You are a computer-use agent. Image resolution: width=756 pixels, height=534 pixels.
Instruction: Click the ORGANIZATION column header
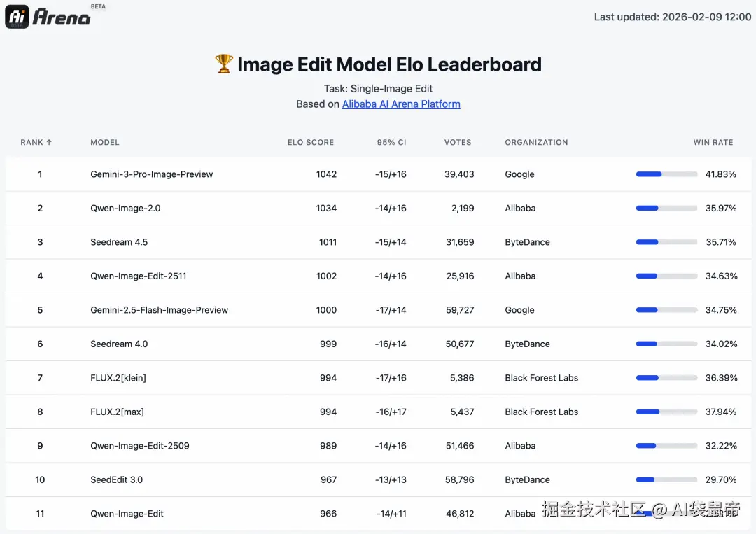pyautogui.click(x=536, y=142)
